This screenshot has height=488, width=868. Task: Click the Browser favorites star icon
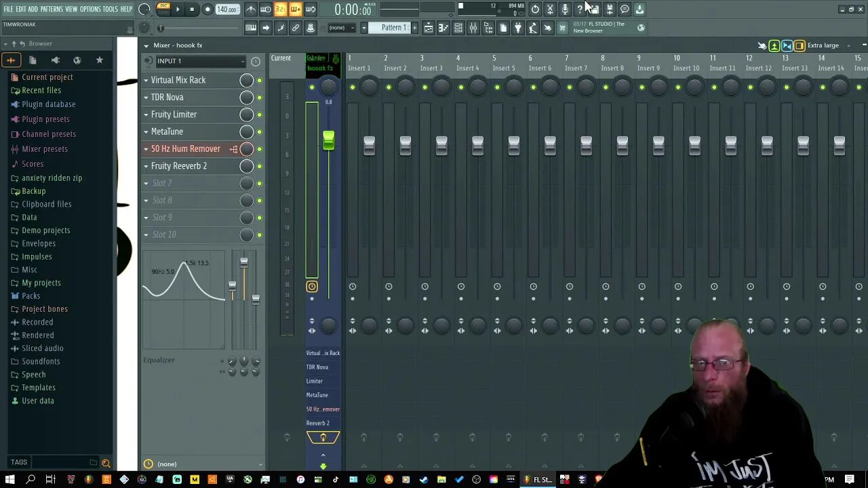click(100, 60)
